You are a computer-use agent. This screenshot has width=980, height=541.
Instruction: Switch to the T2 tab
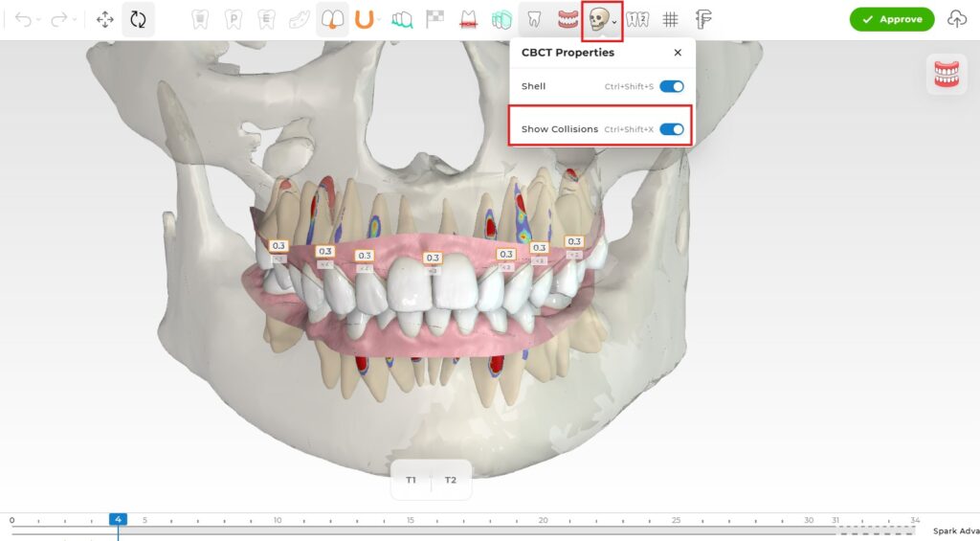[x=451, y=480]
